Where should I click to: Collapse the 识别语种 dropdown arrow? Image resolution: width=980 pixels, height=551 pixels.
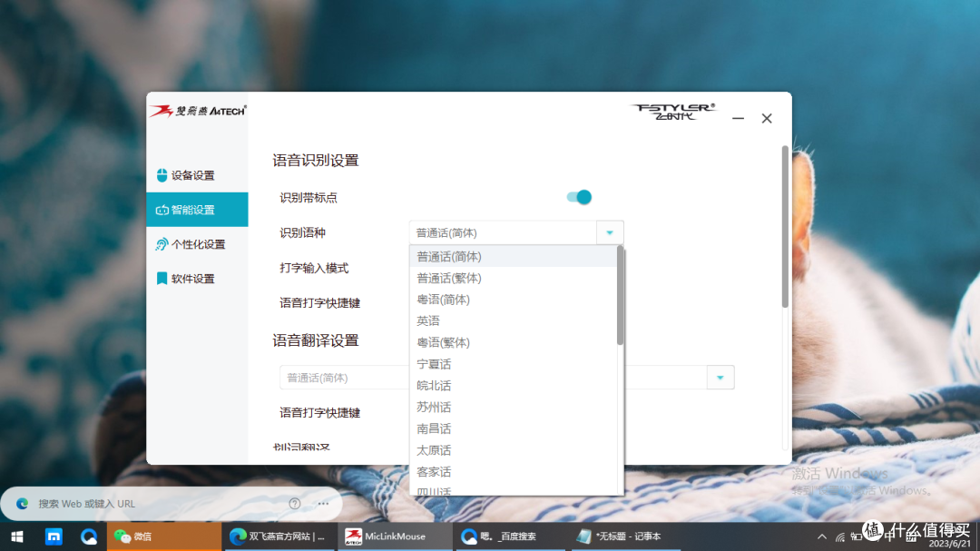tap(610, 232)
